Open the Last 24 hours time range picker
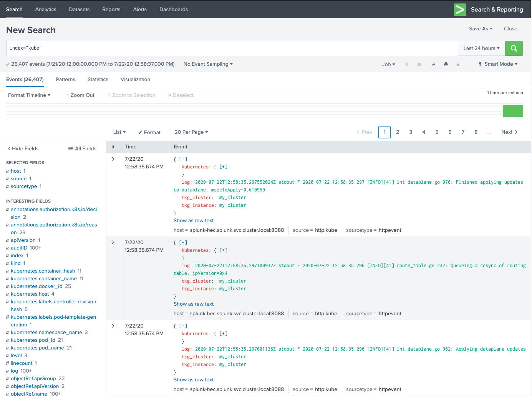The width and height of the screenshot is (532, 396). tap(481, 48)
